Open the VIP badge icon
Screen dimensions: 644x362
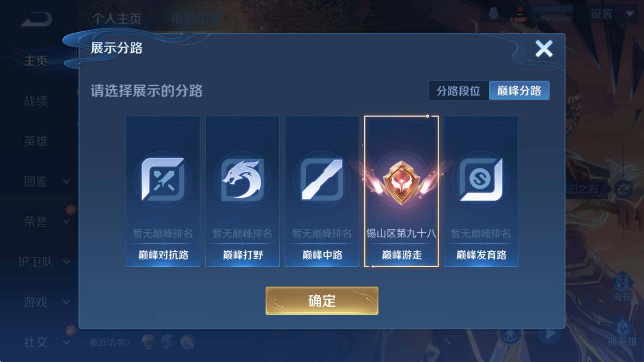(x=519, y=15)
